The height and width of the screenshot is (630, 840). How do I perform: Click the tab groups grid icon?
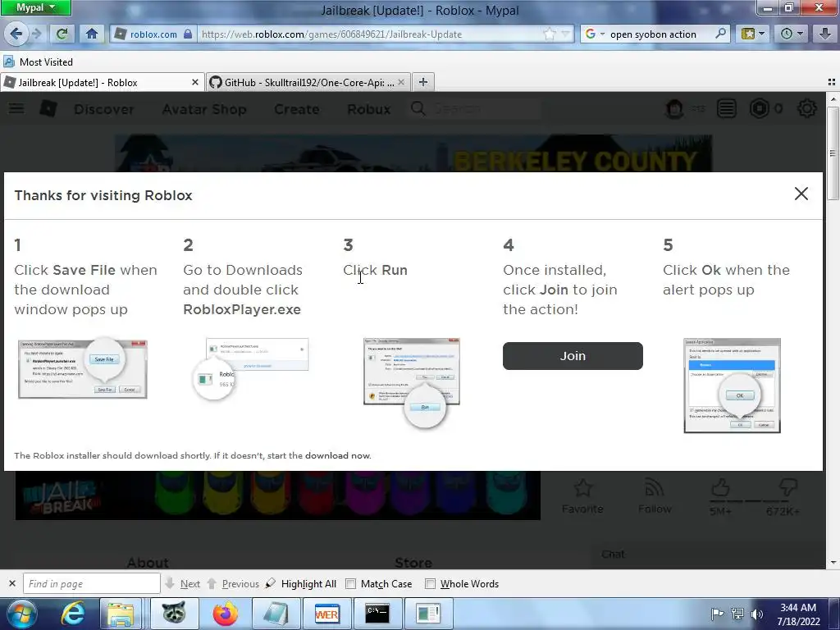tap(832, 82)
